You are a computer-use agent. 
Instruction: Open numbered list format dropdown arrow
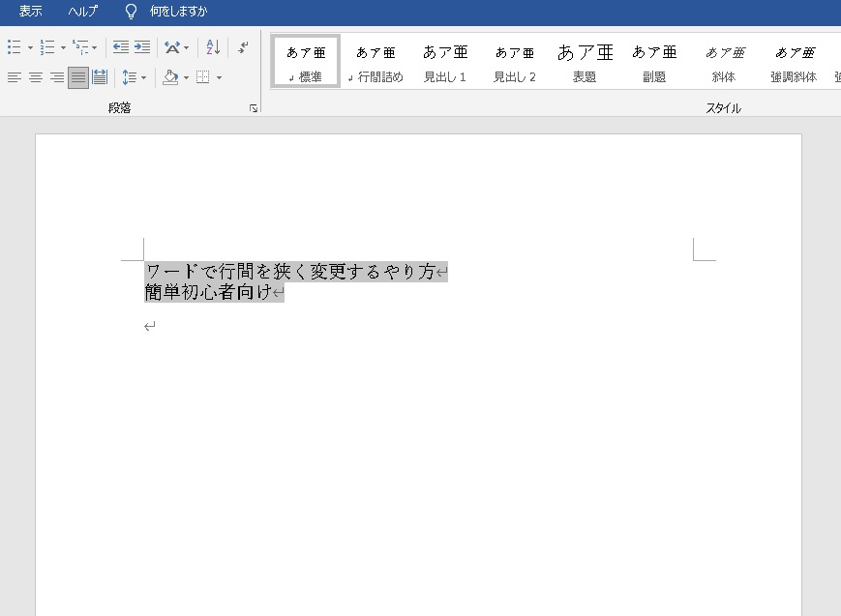tap(63, 47)
